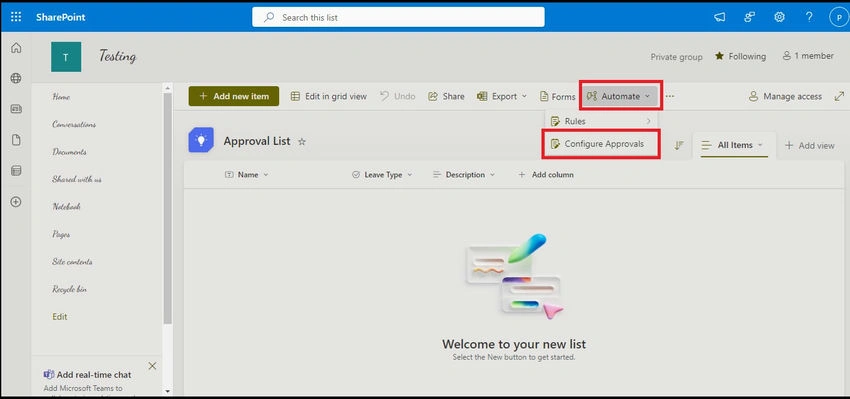This screenshot has height=399, width=850.
Task: Open the All Items view dropdown
Action: point(734,145)
